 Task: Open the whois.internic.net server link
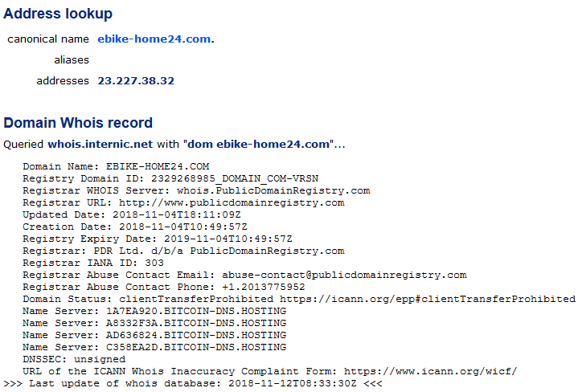(x=100, y=144)
